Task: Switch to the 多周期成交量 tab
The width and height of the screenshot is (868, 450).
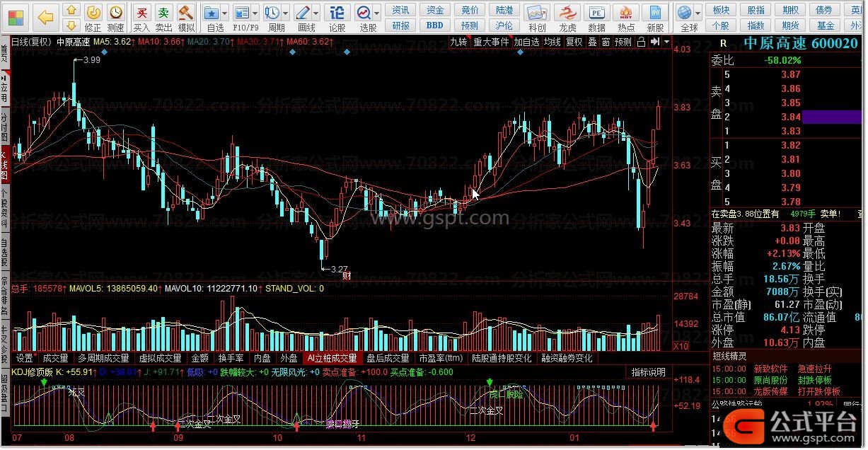Action: coord(103,358)
